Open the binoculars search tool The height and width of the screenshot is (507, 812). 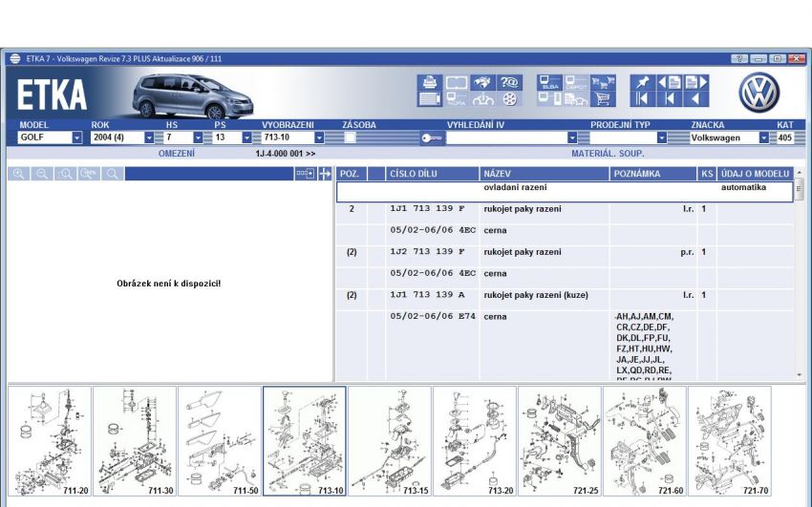click(482, 82)
